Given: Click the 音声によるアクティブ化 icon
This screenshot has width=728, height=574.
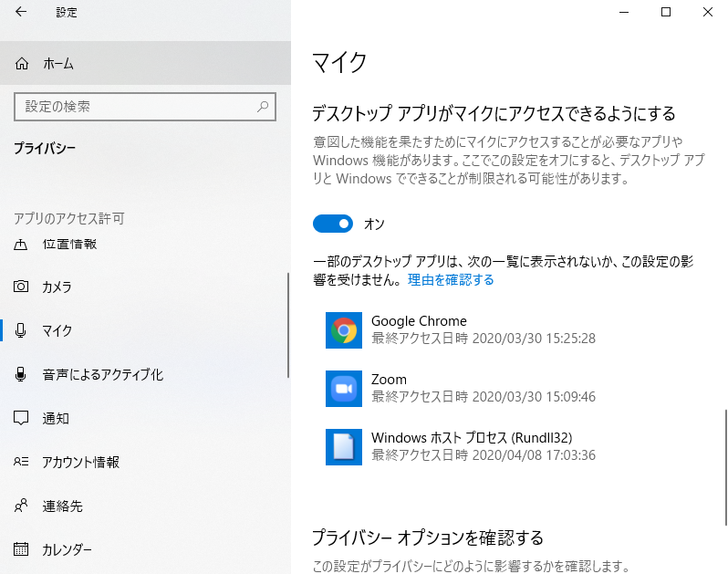Looking at the screenshot, I should pos(20,374).
